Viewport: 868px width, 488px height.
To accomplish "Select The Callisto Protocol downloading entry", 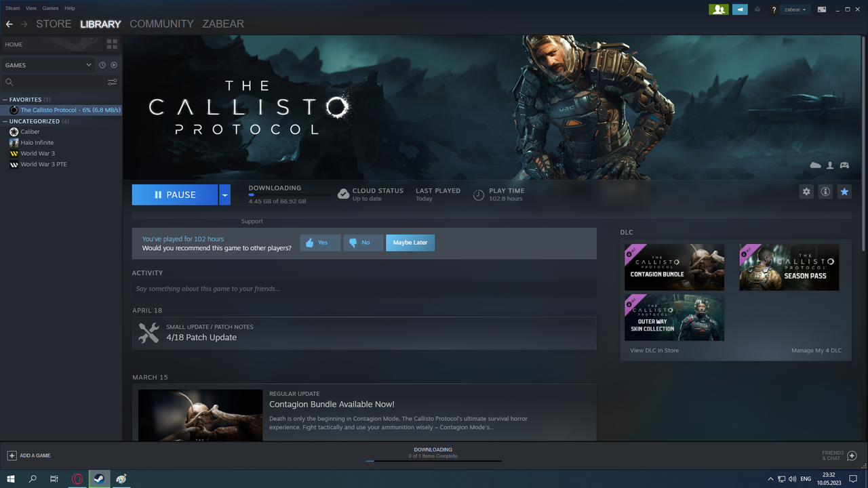I will (61, 110).
